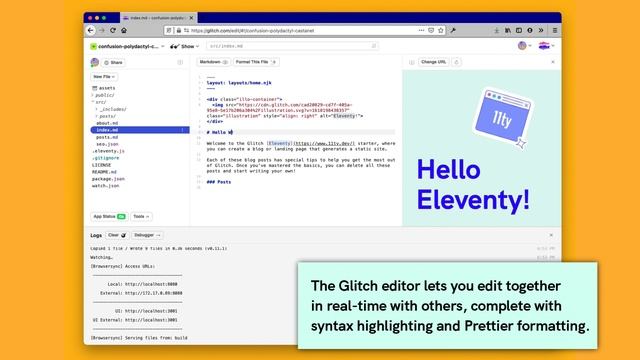Image resolution: width=640 pixels, height=360 pixels.
Task: Open posts.md file
Action: pyautogui.click(x=107, y=137)
